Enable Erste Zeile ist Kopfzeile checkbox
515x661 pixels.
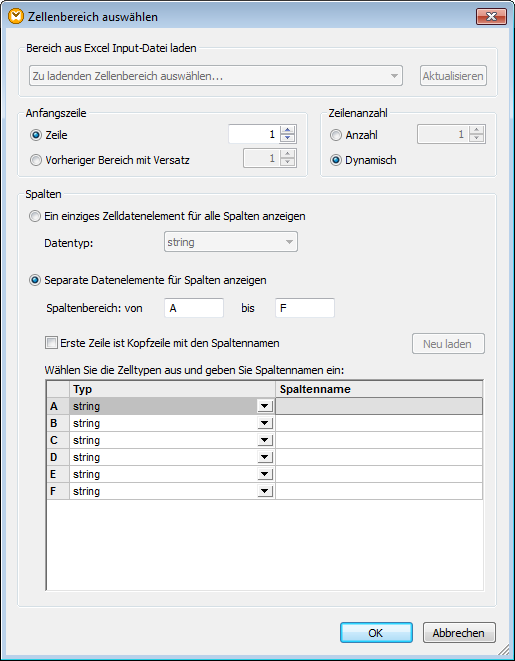point(51,343)
